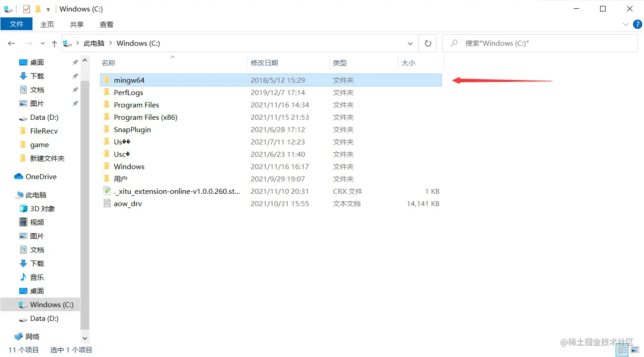Switch to details view icon in status bar
Viewport: 644px width, 357px height.
pos(623,350)
